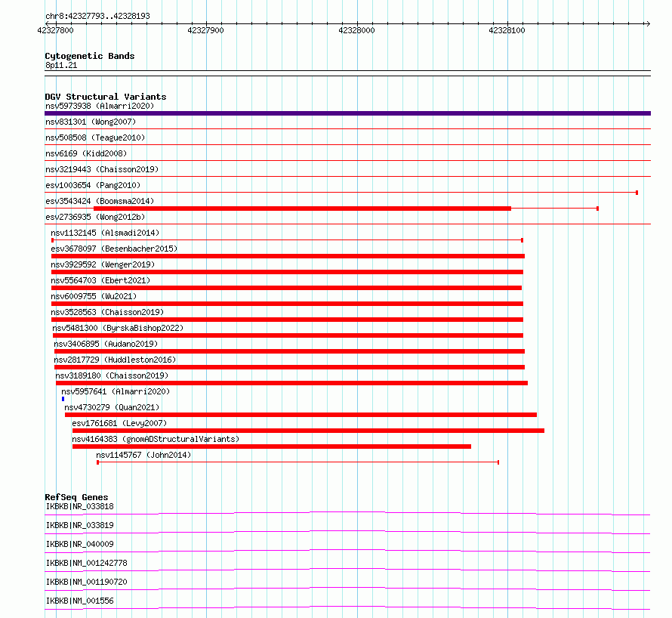This screenshot has height=618, width=672.
Task: Select nsv3406895 (Audano2019) label
Action: 106,344
